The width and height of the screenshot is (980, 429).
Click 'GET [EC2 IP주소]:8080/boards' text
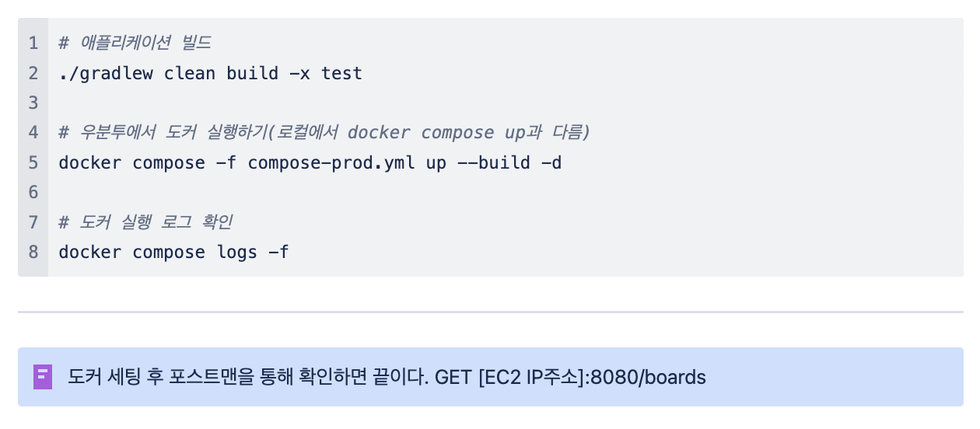tap(570, 378)
